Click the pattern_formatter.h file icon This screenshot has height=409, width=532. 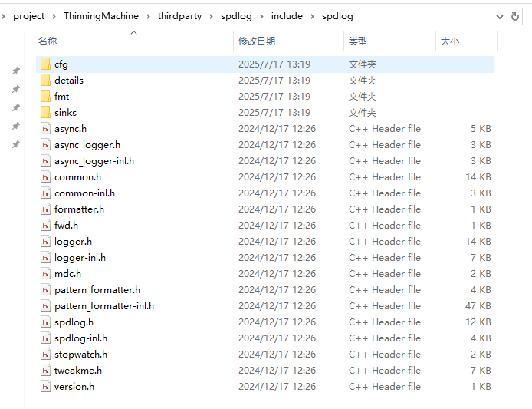pos(45,290)
